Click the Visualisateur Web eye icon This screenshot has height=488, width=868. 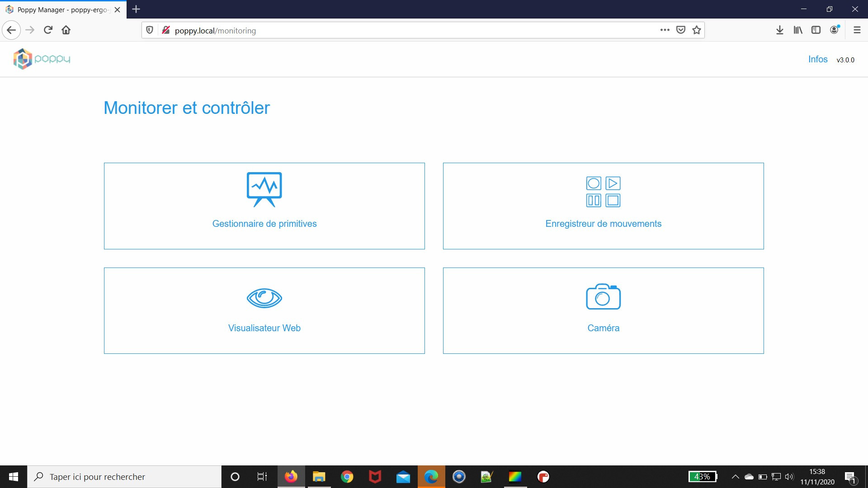click(x=264, y=298)
